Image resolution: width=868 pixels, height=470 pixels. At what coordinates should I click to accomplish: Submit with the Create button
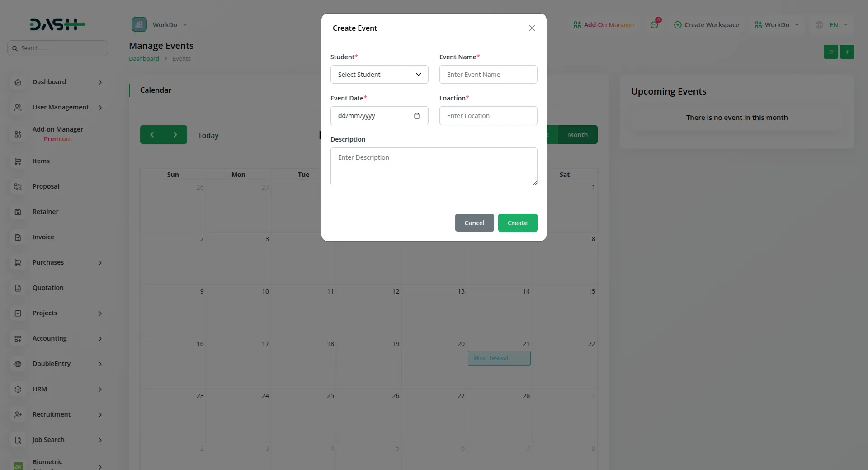pos(518,223)
